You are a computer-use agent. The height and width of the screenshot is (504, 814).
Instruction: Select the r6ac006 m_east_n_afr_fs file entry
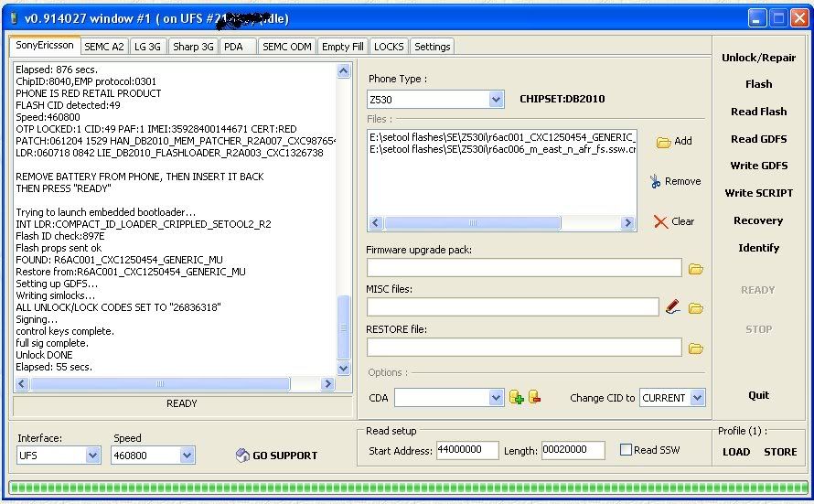point(502,149)
